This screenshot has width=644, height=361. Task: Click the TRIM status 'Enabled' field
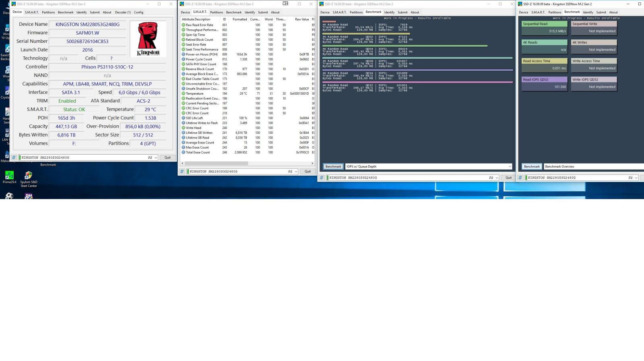(67, 101)
